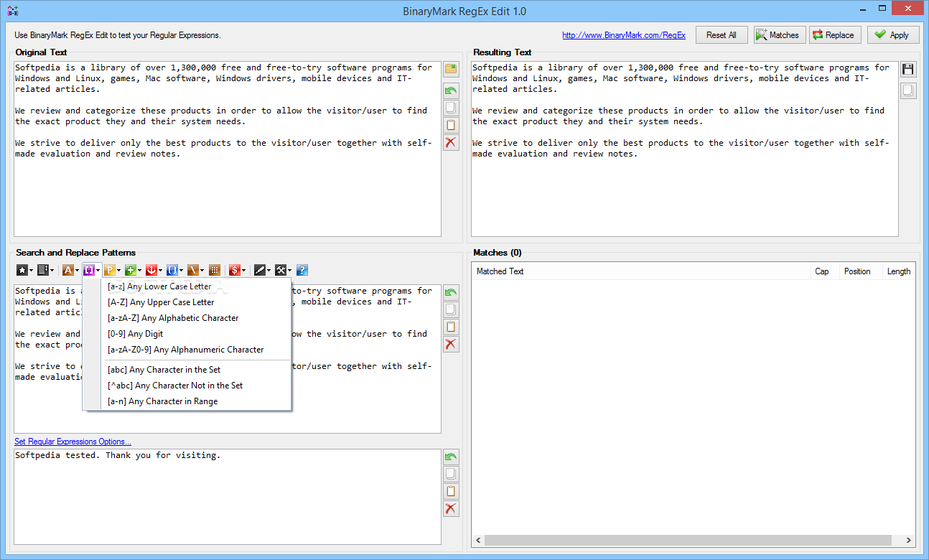Load a file into Original Text with folder icon
This screenshot has height=560, width=929.
[x=451, y=69]
